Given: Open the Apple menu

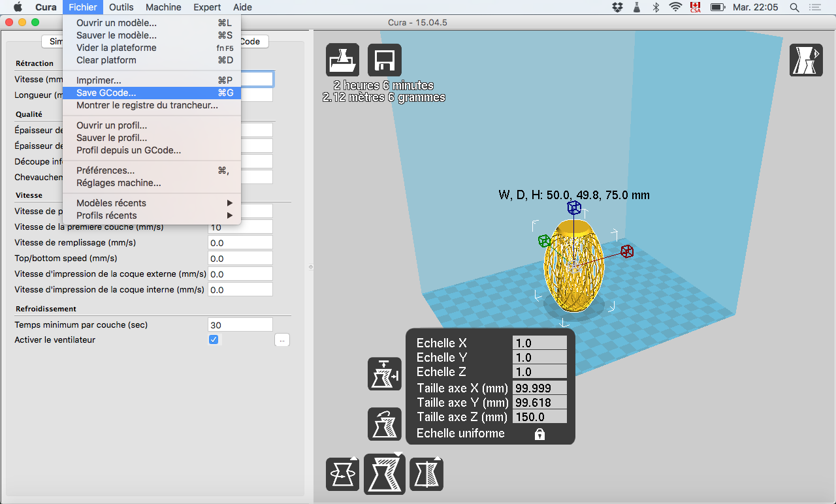Looking at the screenshot, I should [x=18, y=7].
